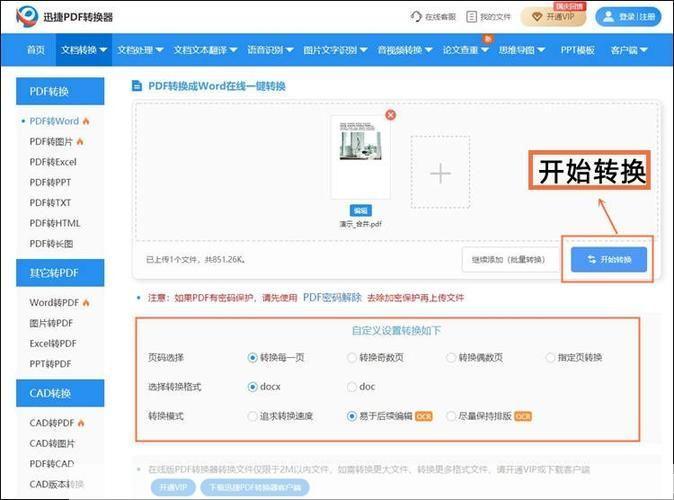Open 其它转PDF sidebar header
This screenshot has height=500, width=674.
click(x=60, y=273)
